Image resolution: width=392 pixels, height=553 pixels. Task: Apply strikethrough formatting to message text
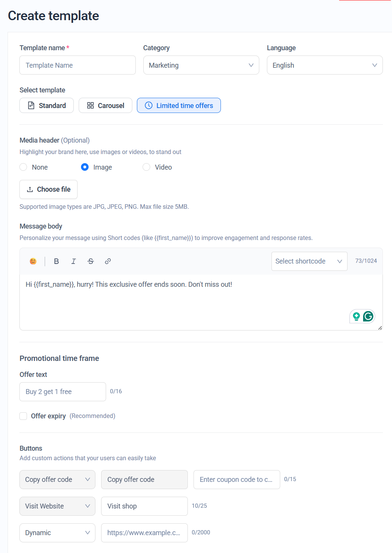coord(90,261)
